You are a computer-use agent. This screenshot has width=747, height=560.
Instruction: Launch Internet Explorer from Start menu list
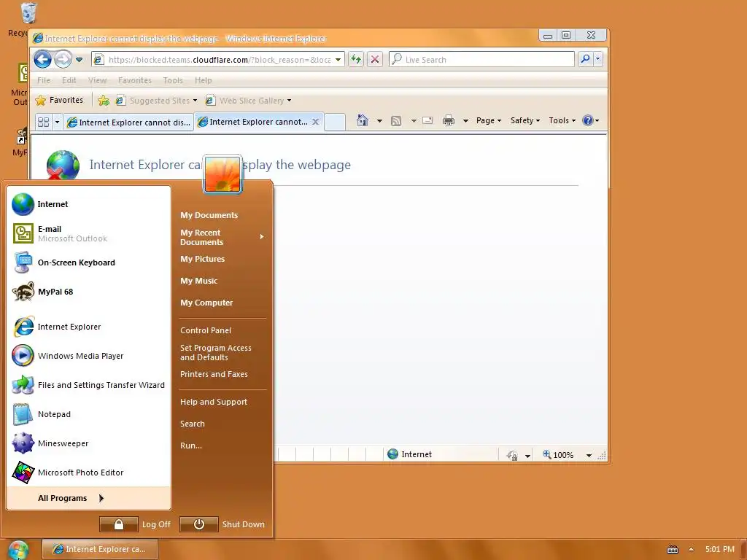tap(89, 327)
